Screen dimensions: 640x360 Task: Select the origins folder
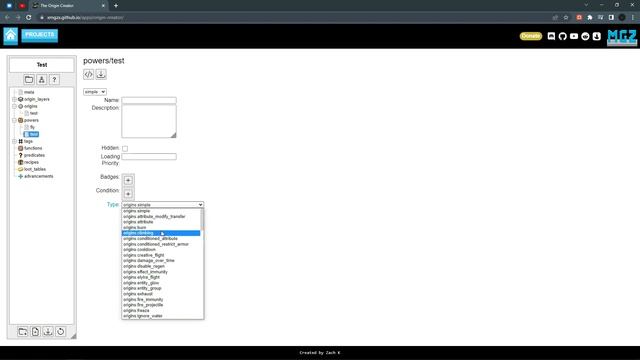coord(31,106)
